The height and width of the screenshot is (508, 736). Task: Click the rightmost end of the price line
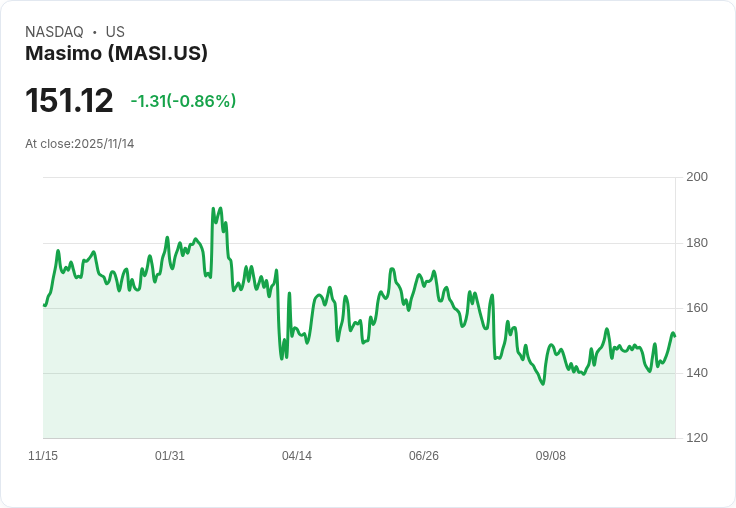pyautogui.click(x=675, y=336)
